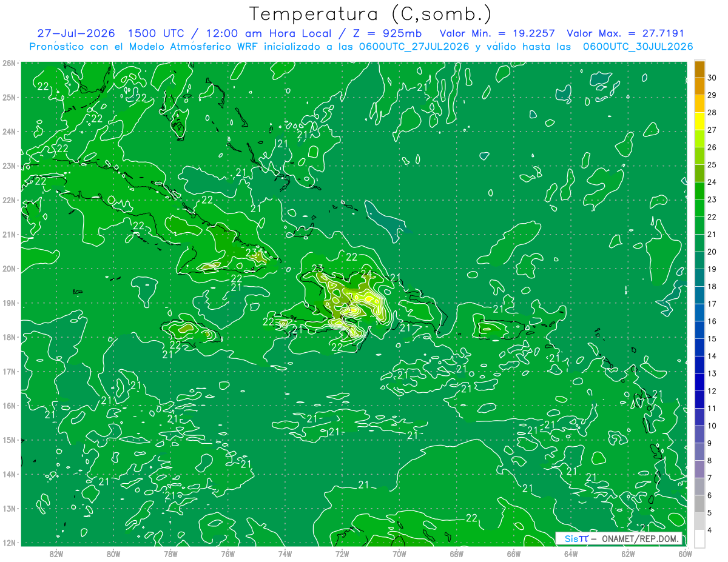Click the color bar segment between 29 and 30

(x=699, y=86)
